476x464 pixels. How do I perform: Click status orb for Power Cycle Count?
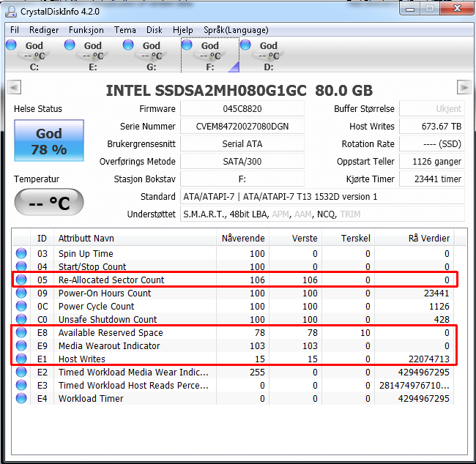point(21,306)
